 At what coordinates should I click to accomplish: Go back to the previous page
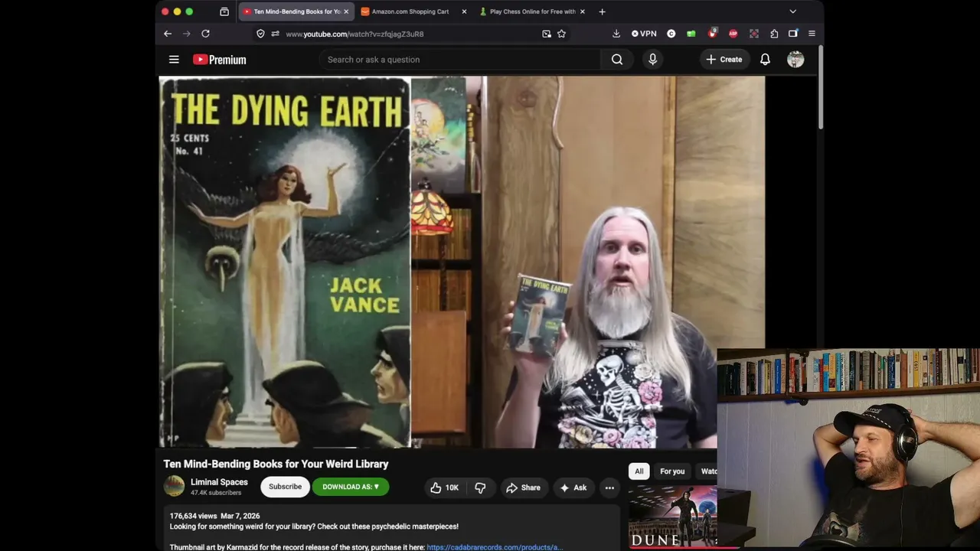click(168, 34)
